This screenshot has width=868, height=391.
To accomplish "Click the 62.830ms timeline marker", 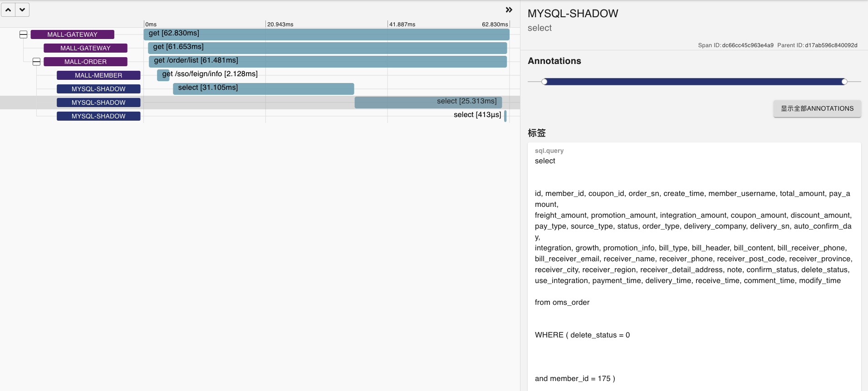I will 495,24.
